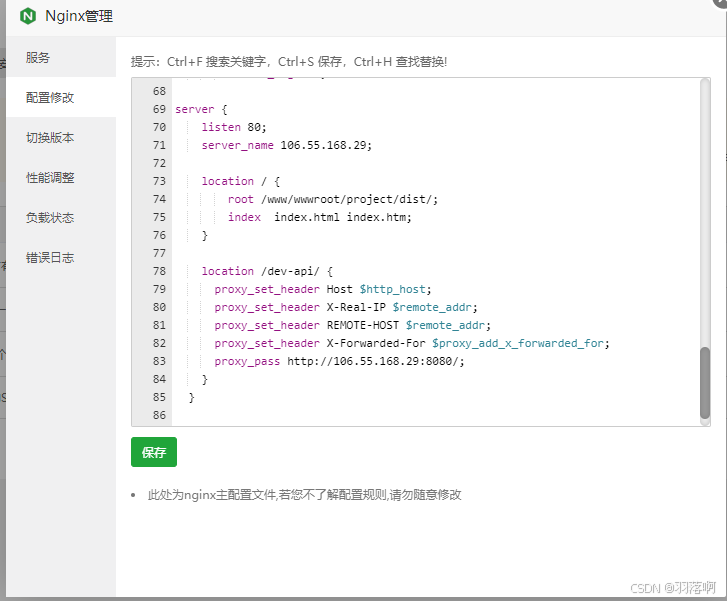The image size is (727, 601).
Task: Click the nginx主配置文件 warning note
Action: click(304, 495)
